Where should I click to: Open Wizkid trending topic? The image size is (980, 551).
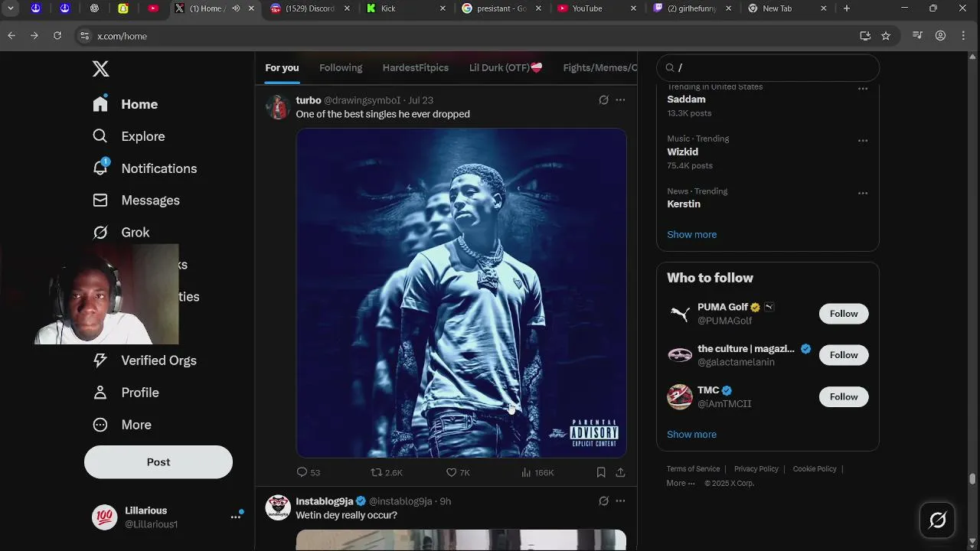coord(682,152)
